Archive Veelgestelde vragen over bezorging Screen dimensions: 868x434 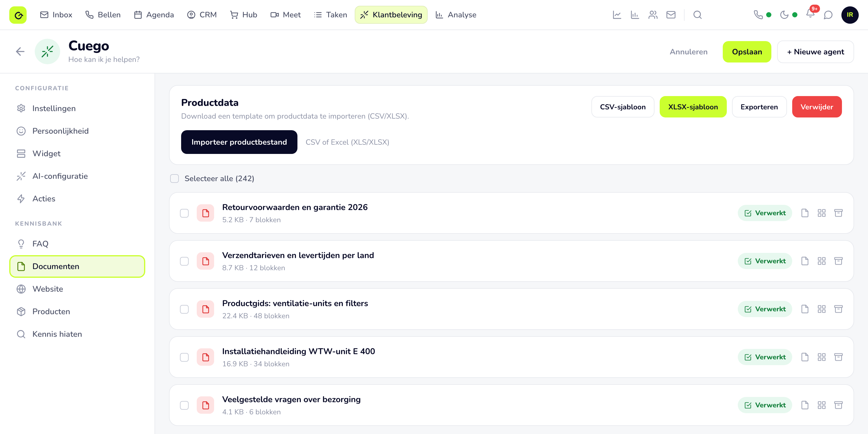click(838, 405)
